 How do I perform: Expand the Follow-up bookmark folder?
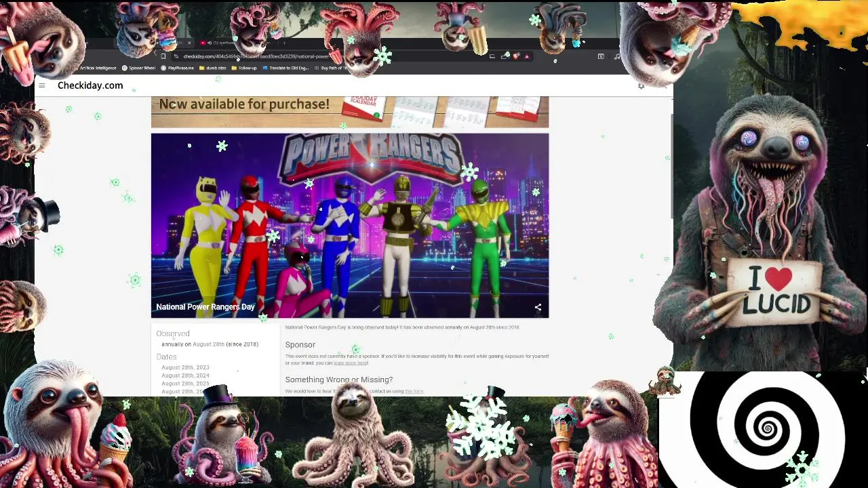point(244,68)
